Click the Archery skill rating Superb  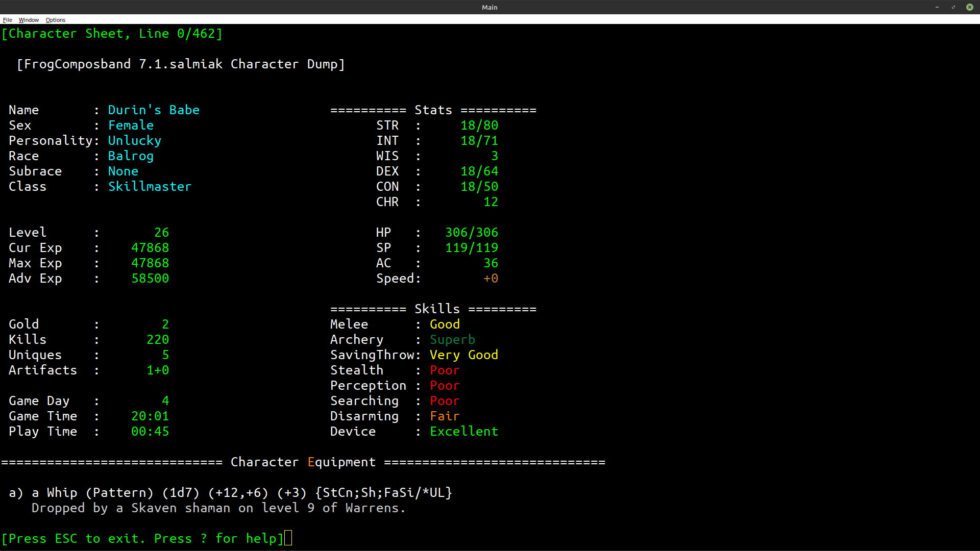[x=452, y=340]
